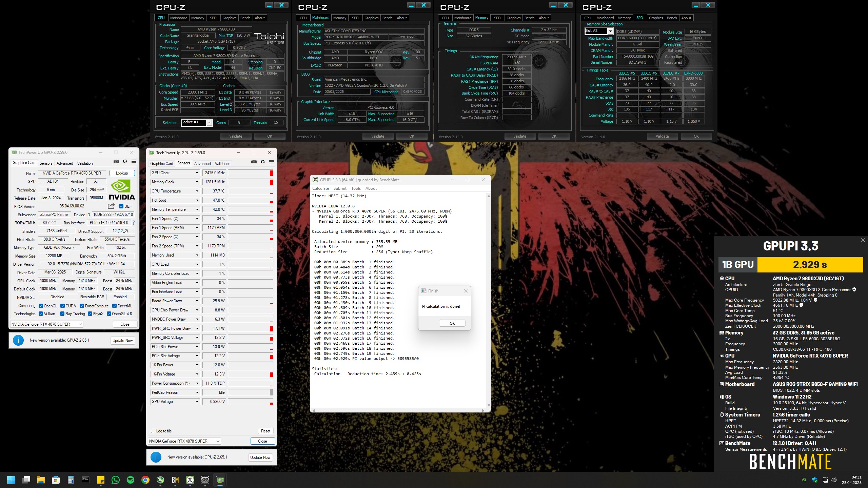Toggle the UEFI checkbox
Viewport: 868px width, 488px height.
(121, 206)
